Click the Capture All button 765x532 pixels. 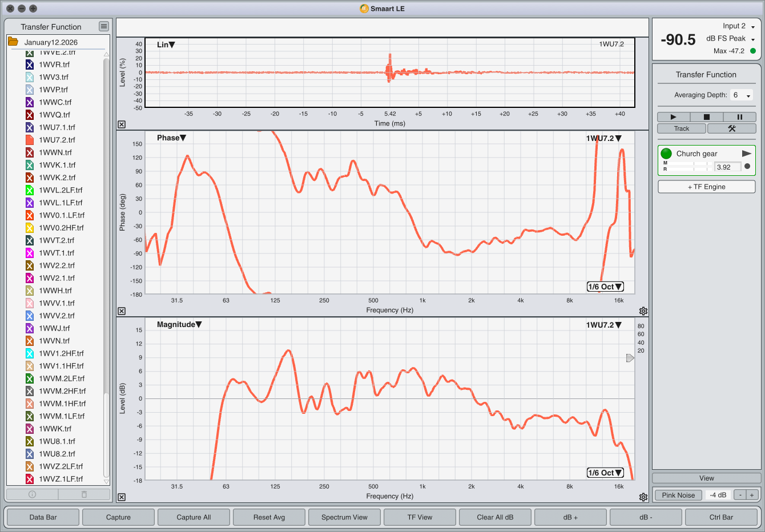pyautogui.click(x=194, y=517)
